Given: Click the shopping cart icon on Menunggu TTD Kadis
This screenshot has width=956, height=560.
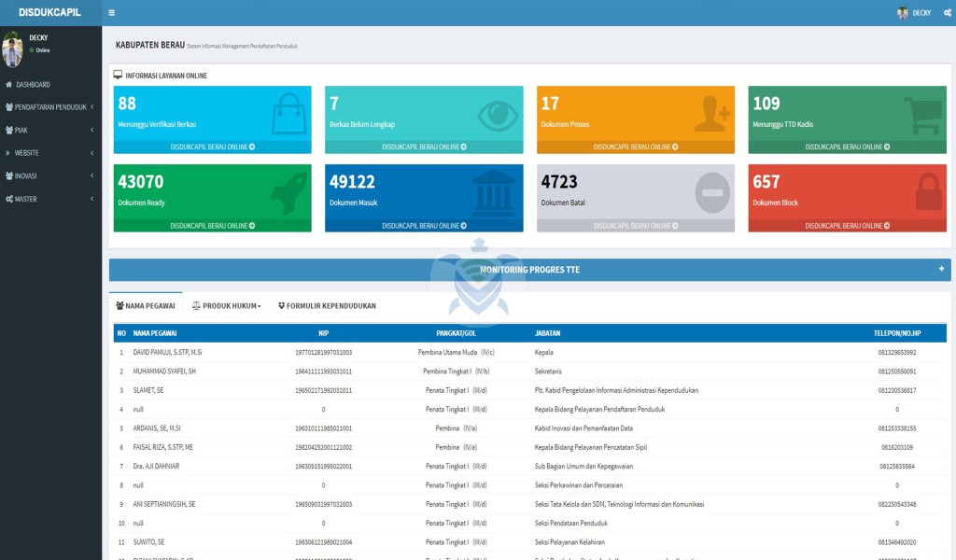Looking at the screenshot, I should (923, 114).
